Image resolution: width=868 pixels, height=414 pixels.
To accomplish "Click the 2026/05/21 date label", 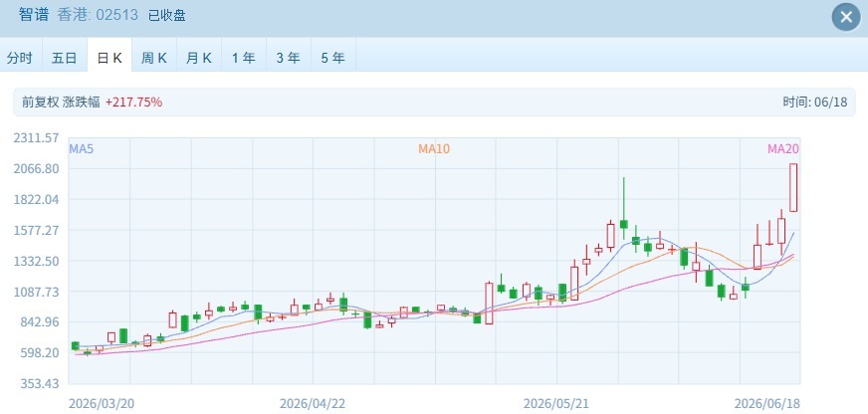I will [x=556, y=404].
